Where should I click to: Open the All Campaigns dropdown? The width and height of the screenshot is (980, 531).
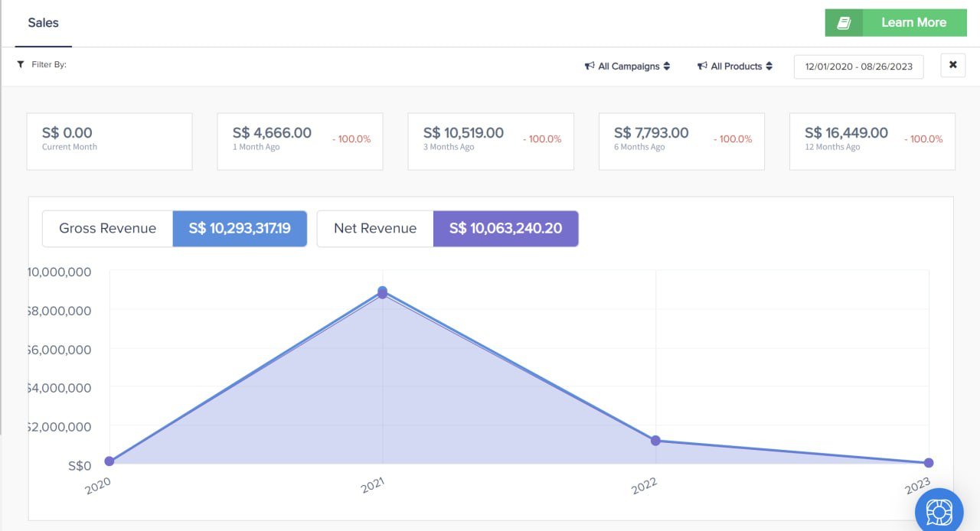628,66
